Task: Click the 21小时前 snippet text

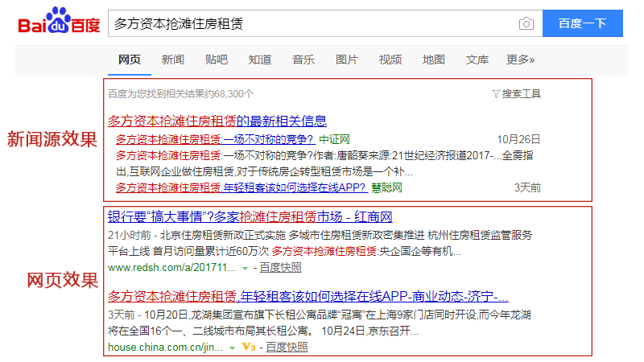Action: [x=130, y=235]
